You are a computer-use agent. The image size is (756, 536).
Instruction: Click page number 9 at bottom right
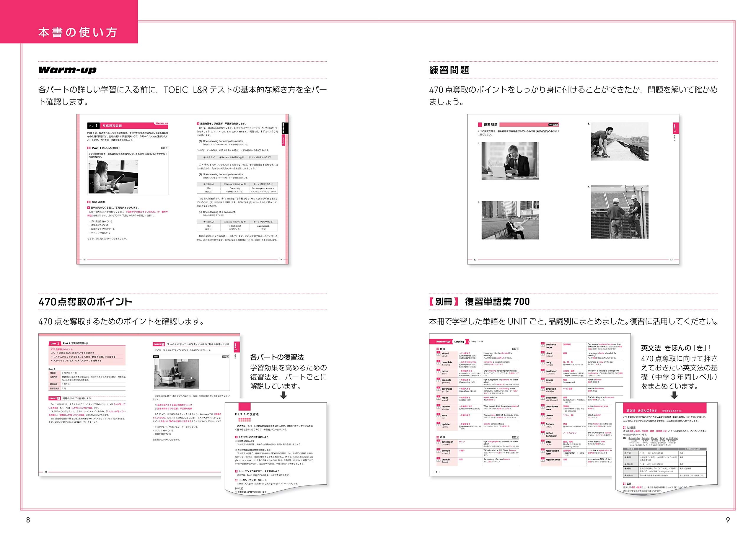click(728, 520)
